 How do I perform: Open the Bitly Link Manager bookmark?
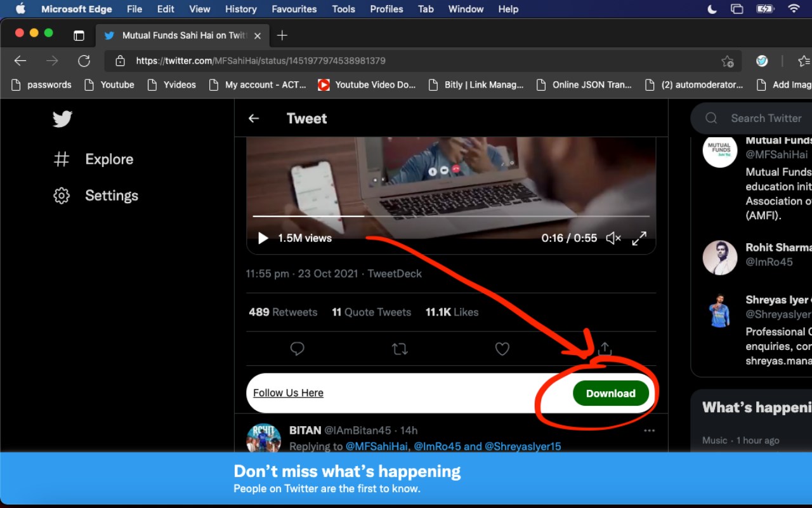[x=476, y=84]
